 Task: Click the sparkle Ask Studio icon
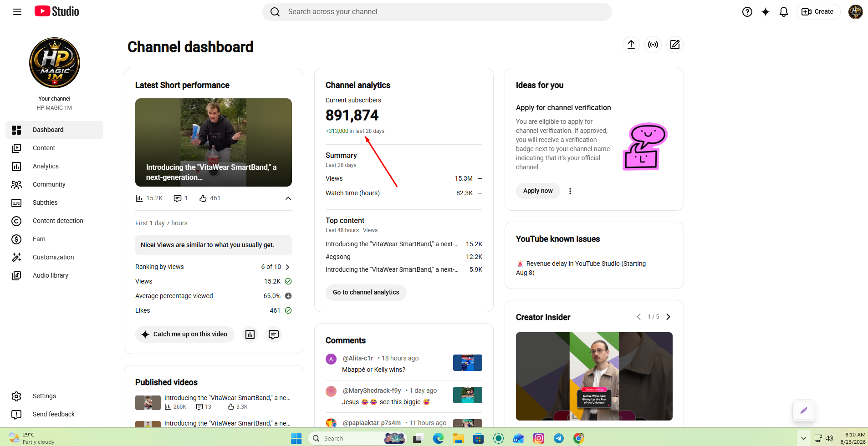tap(765, 12)
